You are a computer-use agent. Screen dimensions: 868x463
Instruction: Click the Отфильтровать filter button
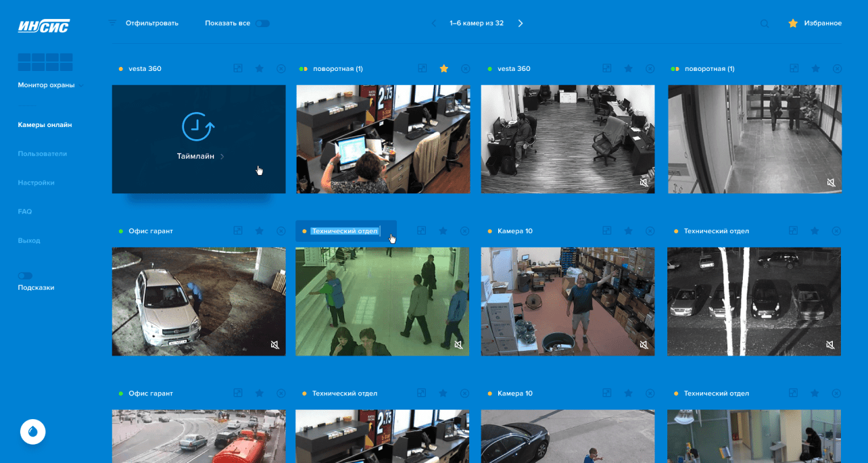click(152, 24)
